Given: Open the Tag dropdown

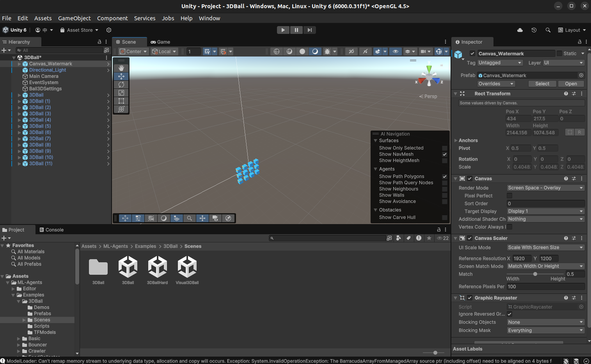Looking at the screenshot, I should (500, 63).
